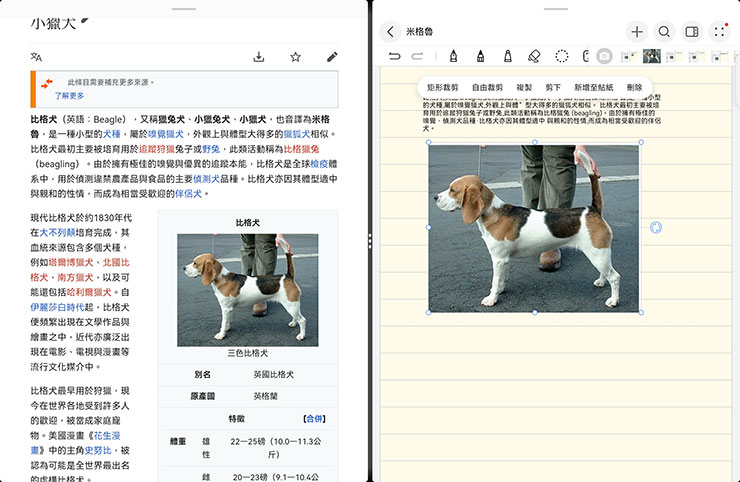The image size is (740, 482).
Task: Collapse the 特徵 section via 合併
Action: coord(314,419)
